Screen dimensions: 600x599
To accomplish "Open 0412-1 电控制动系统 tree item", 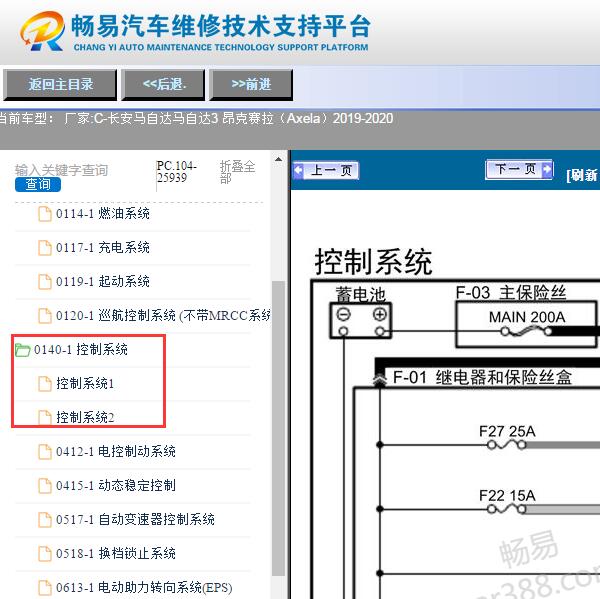I will point(116,452).
